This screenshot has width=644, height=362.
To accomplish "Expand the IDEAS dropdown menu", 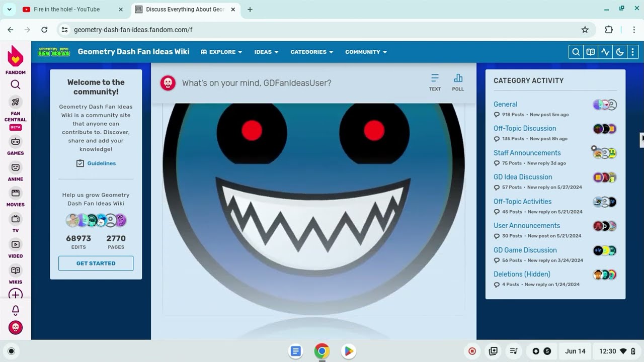I will (267, 52).
